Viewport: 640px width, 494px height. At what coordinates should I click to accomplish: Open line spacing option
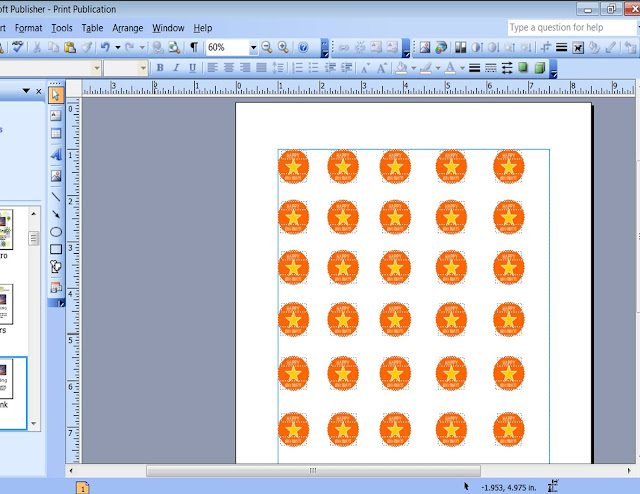click(278, 68)
